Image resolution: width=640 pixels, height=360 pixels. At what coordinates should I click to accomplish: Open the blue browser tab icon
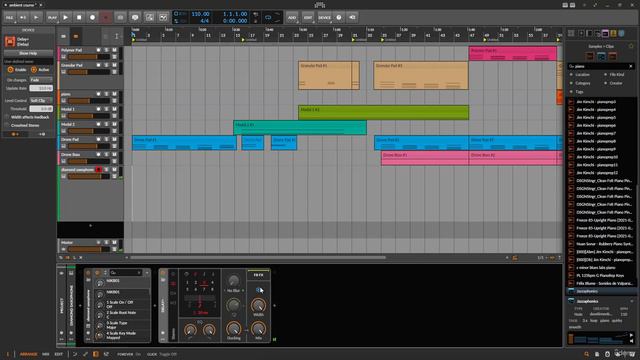(621, 33)
